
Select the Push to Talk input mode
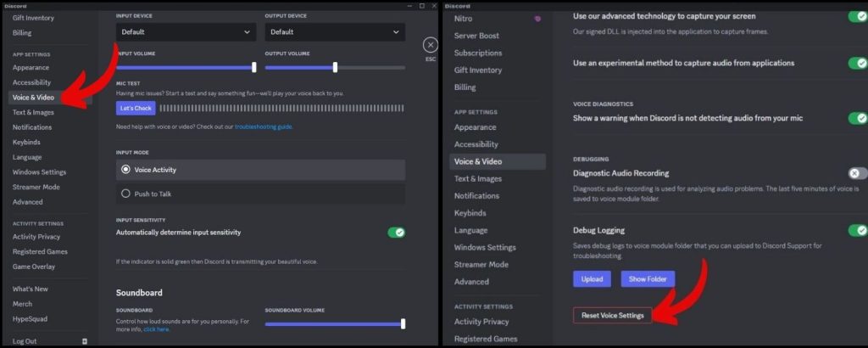261,194
